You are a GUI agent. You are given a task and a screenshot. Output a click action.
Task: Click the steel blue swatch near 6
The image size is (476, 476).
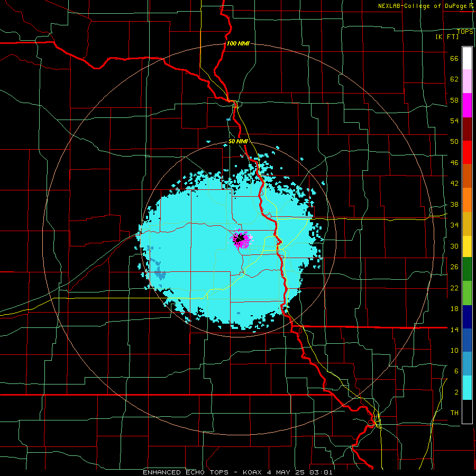(467, 364)
